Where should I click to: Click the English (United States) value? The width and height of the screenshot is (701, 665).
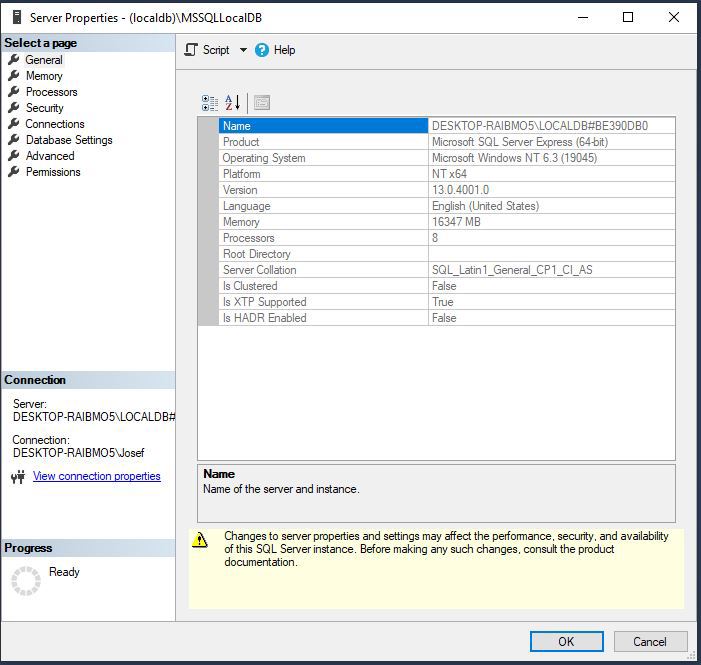(486, 206)
